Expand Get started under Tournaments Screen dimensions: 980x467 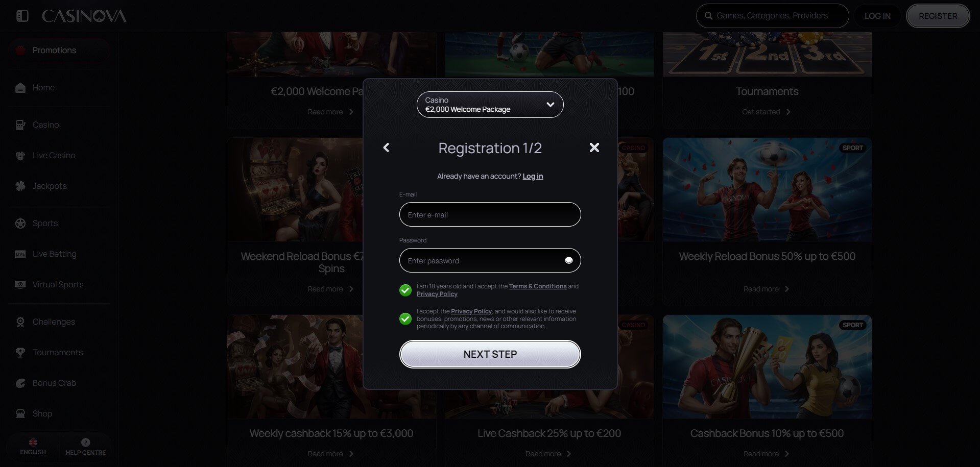coord(767,112)
